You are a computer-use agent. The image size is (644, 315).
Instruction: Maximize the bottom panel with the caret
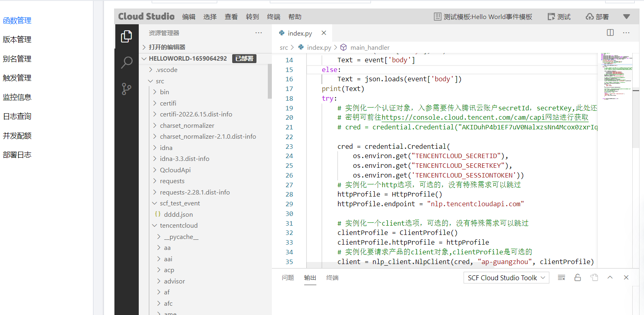pyautogui.click(x=610, y=277)
